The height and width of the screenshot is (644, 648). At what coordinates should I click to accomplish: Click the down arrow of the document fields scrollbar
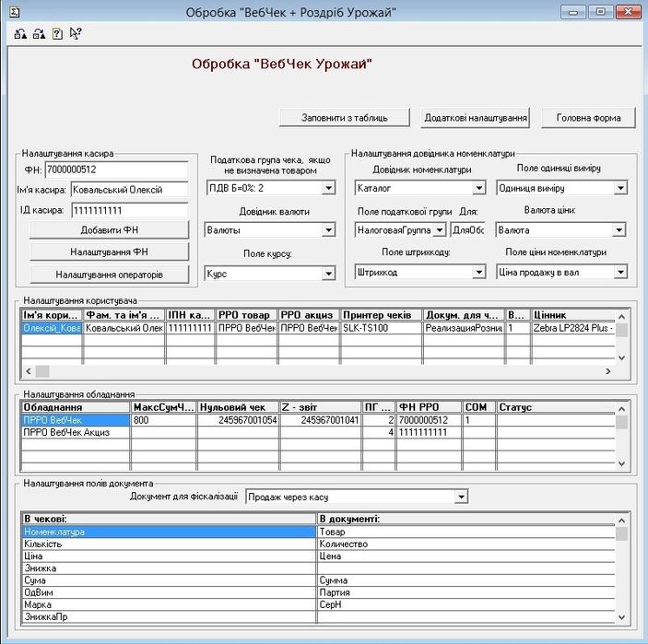point(621,617)
